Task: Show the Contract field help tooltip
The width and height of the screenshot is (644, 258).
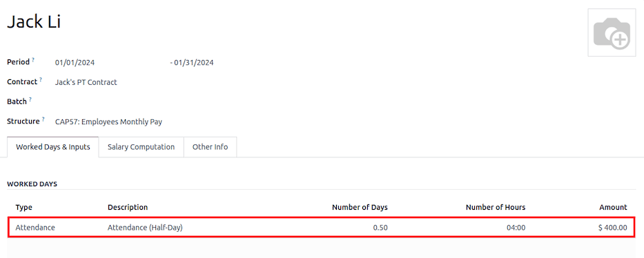Action: pos(41,80)
